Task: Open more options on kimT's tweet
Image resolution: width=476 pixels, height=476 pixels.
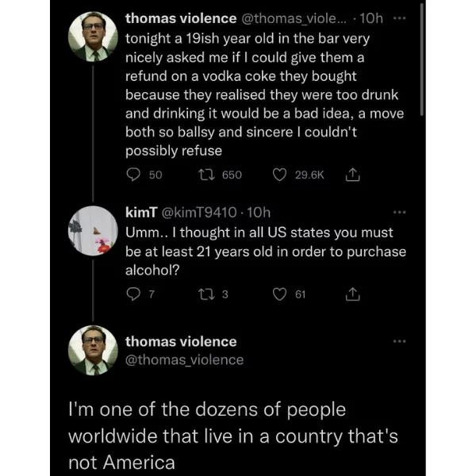Action: (x=399, y=213)
